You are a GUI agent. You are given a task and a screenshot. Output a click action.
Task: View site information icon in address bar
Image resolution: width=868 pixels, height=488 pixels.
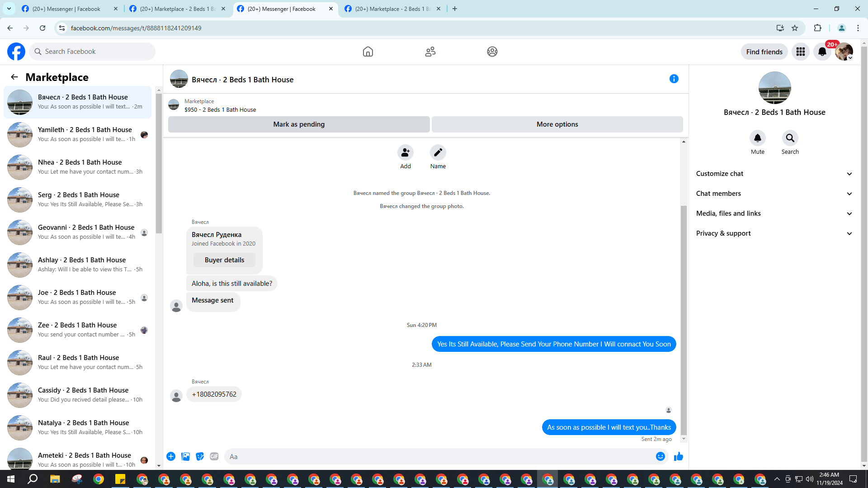point(62,28)
